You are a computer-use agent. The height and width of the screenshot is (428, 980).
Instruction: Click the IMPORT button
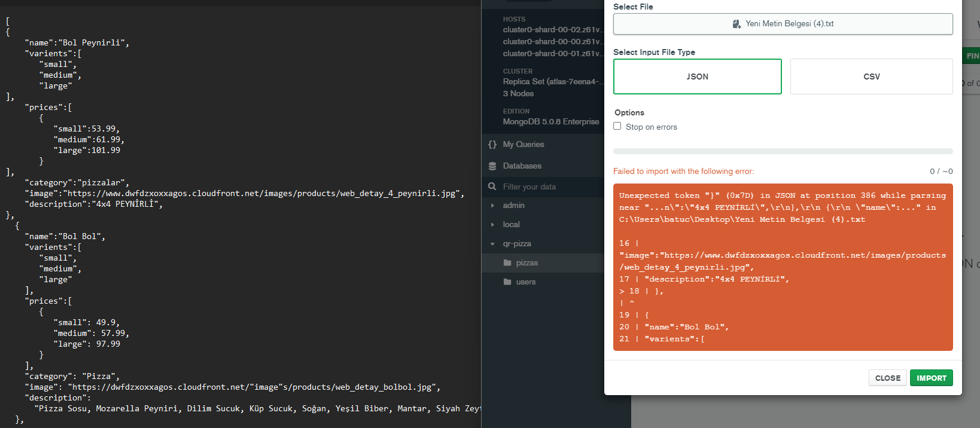pos(932,378)
